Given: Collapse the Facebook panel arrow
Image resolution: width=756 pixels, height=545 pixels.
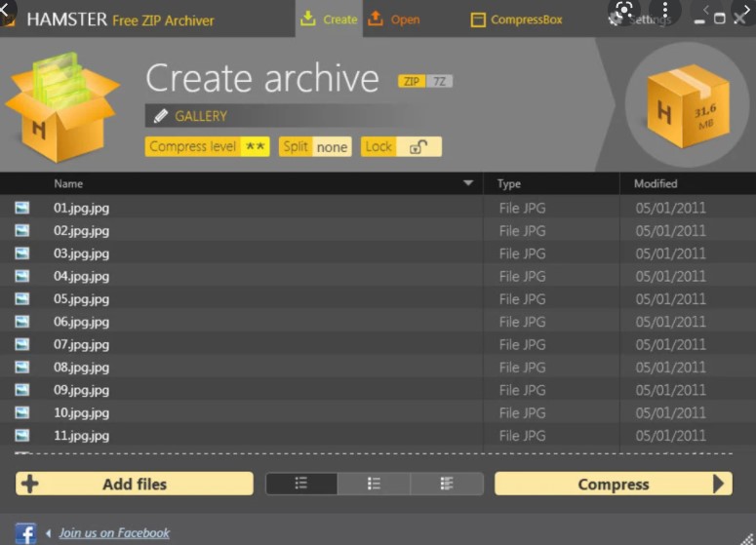Looking at the screenshot, I should click(48, 533).
